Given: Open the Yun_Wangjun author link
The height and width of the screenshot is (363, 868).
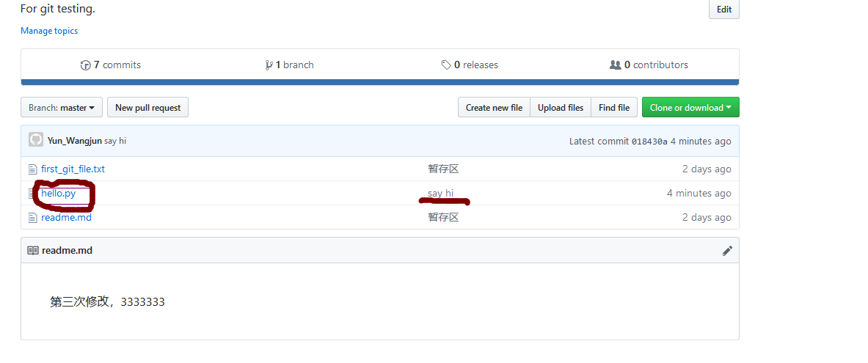Looking at the screenshot, I should 75,141.
